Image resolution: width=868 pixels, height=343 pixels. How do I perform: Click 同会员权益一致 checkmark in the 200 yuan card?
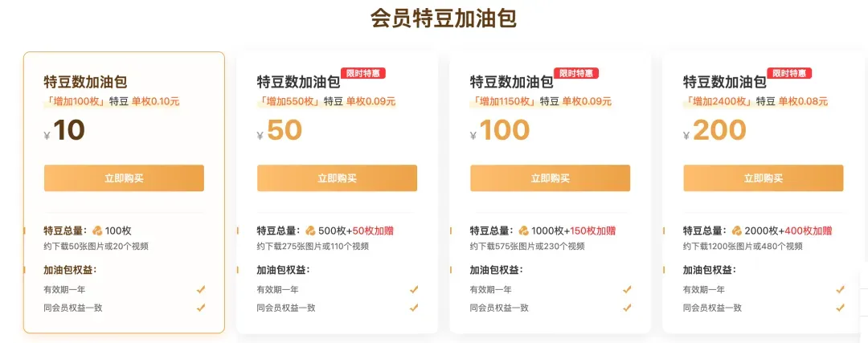tap(840, 308)
